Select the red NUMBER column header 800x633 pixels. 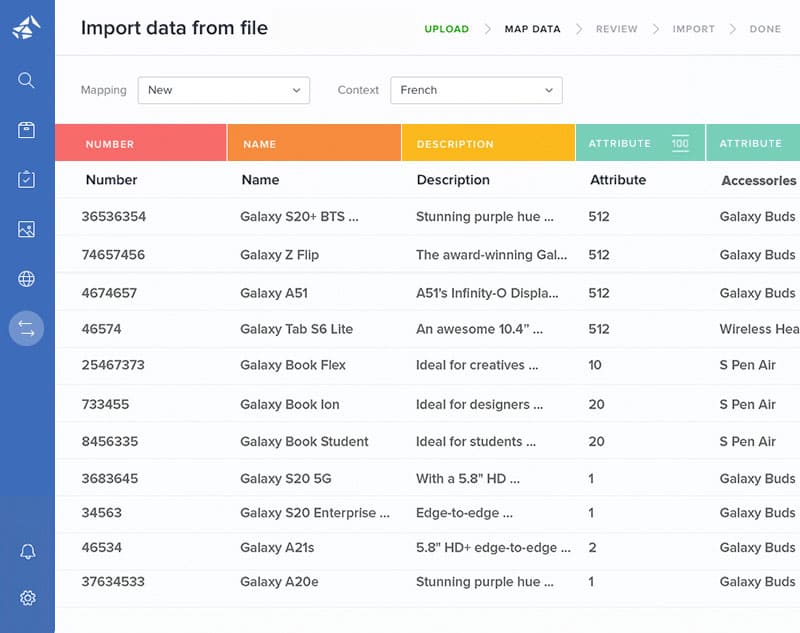click(140, 143)
